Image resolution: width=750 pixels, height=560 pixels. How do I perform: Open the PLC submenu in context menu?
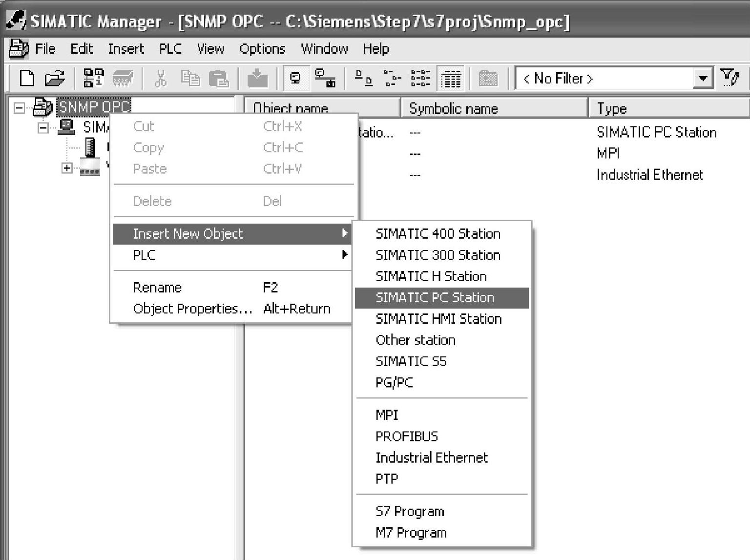point(232,255)
